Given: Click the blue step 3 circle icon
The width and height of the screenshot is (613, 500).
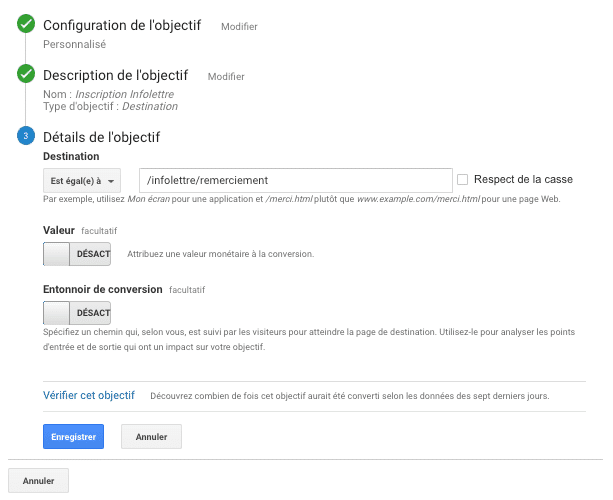Looking at the screenshot, I should 26,137.
